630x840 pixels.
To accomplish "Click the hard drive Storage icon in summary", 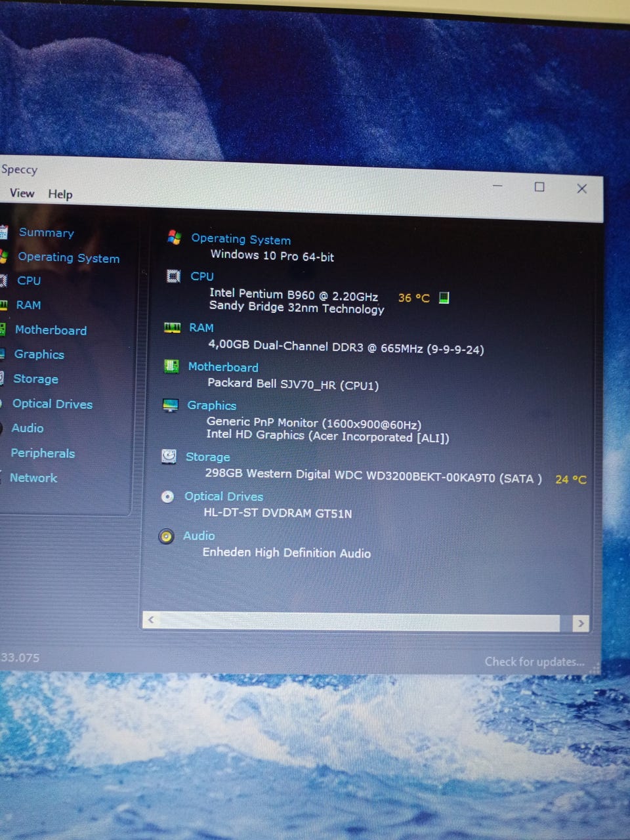I will (169, 456).
